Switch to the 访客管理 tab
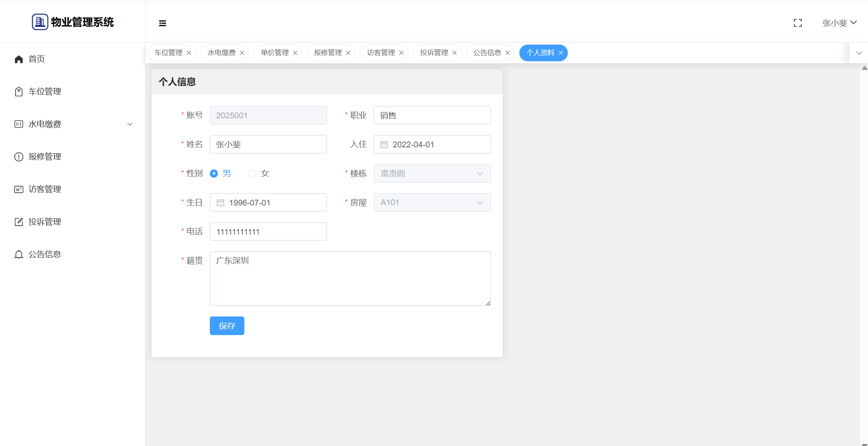 coord(381,53)
